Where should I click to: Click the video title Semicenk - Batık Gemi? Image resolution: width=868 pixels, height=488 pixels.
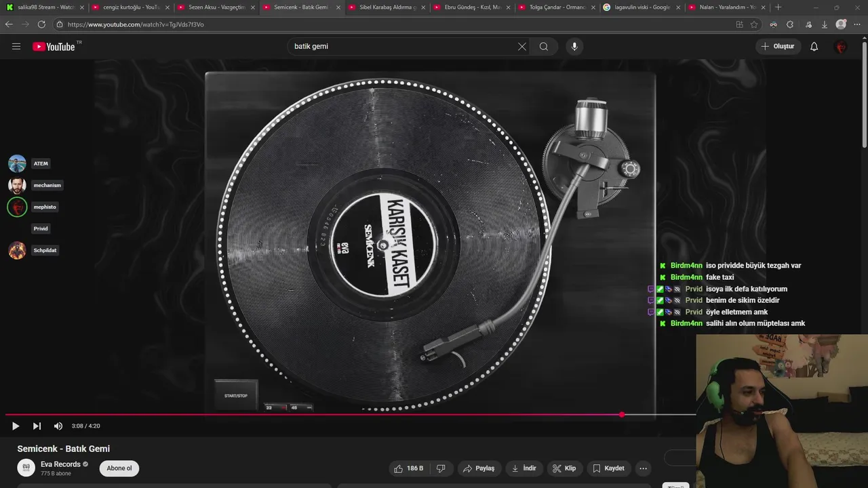coord(64,449)
